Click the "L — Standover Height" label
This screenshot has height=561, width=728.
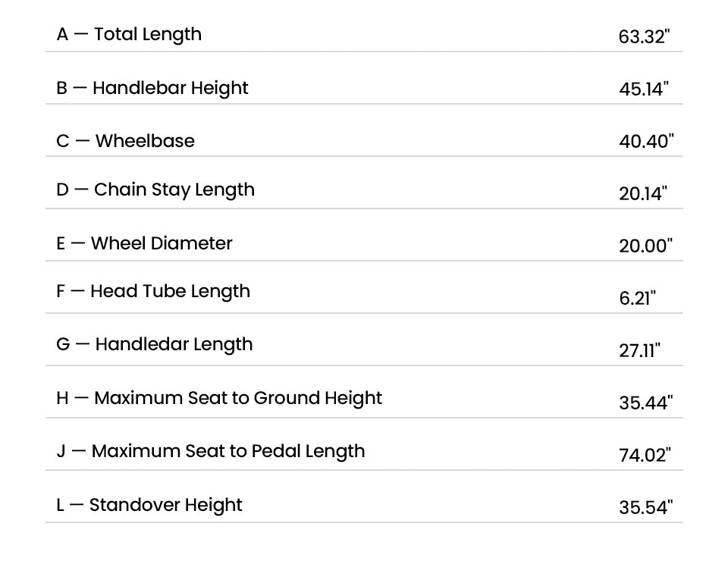pyautogui.click(x=149, y=505)
